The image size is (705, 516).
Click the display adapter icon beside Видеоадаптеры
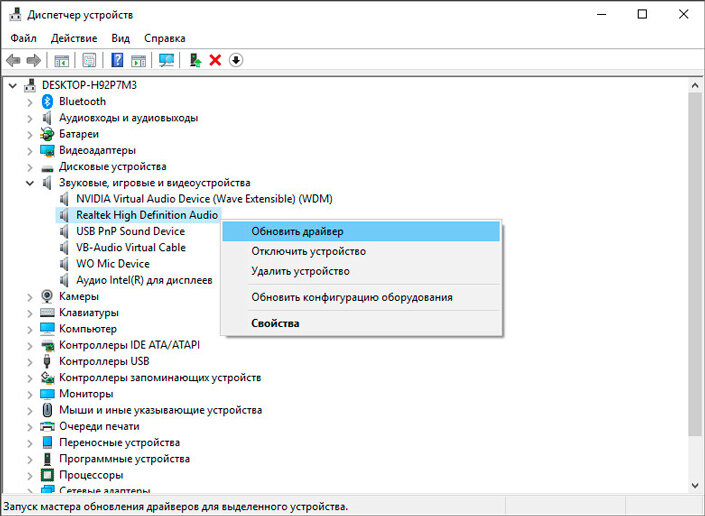tap(47, 150)
